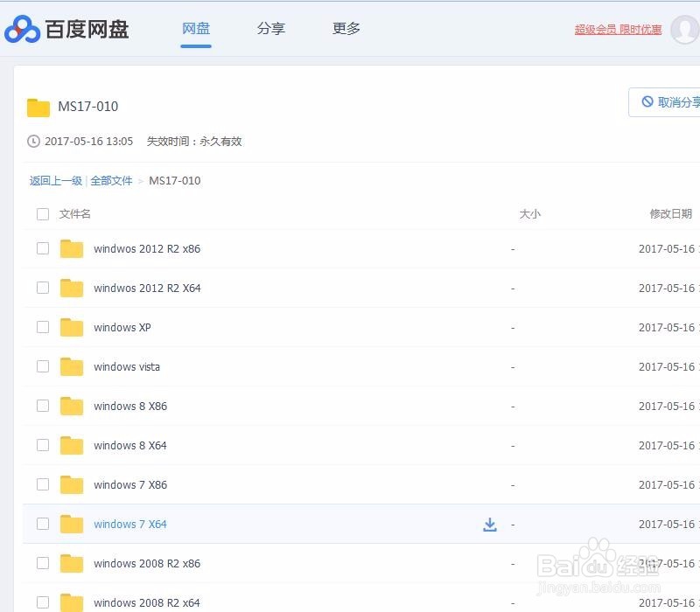Open the windwos 2012 R2 x86 folder icon

click(x=72, y=248)
